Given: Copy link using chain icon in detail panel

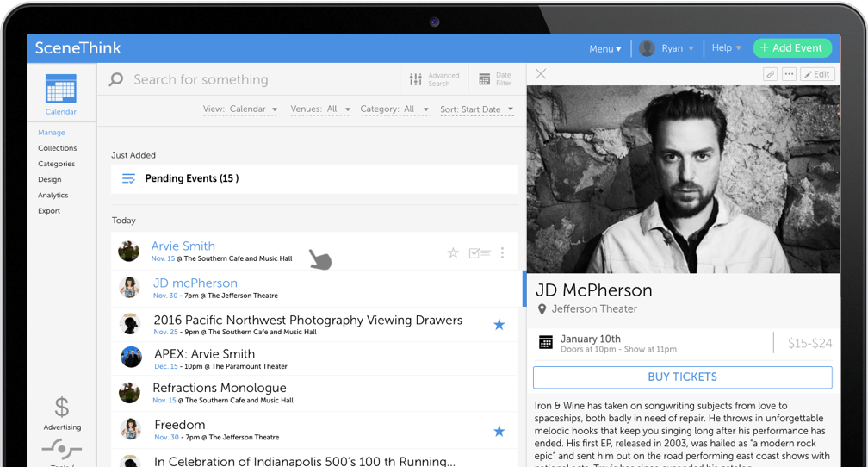Looking at the screenshot, I should pos(770,74).
